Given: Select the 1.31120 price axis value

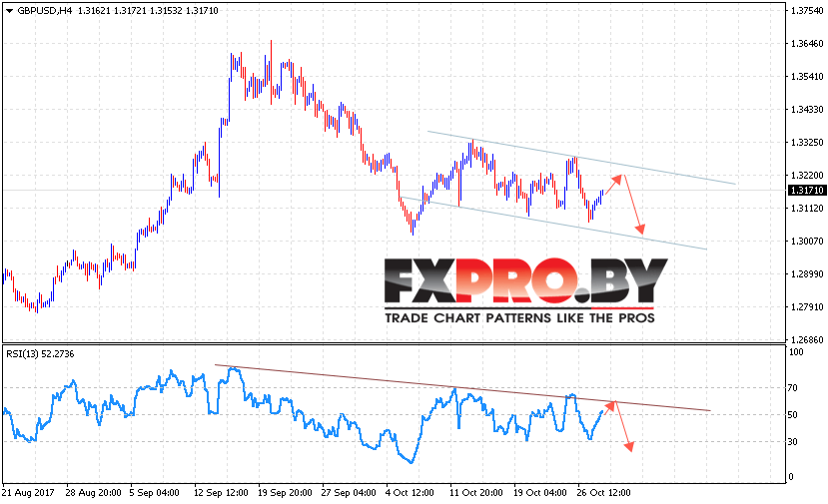Looking at the screenshot, I should click(x=806, y=208).
